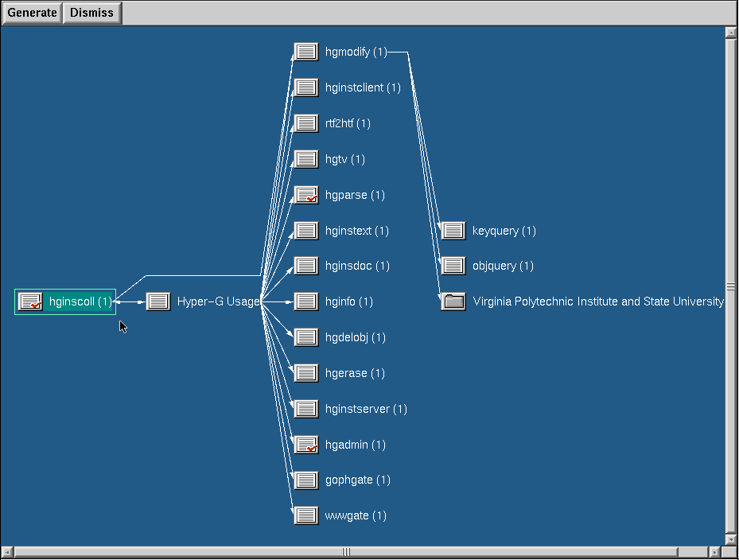The width and height of the screenshot is (739, 560).
Task: Click the Hyper-G Usage document icon
Action: pyautogui.click(x=158, y=302)
